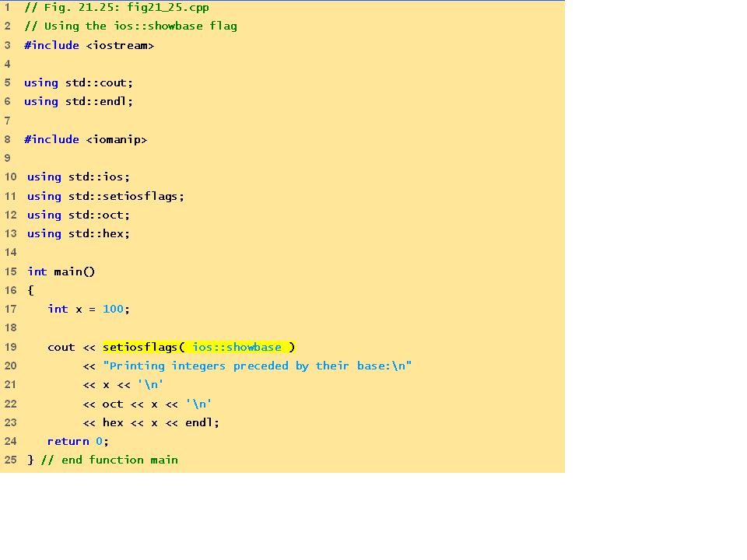Click the comment "// Using the ios::showbase flag"

point(131,26)
